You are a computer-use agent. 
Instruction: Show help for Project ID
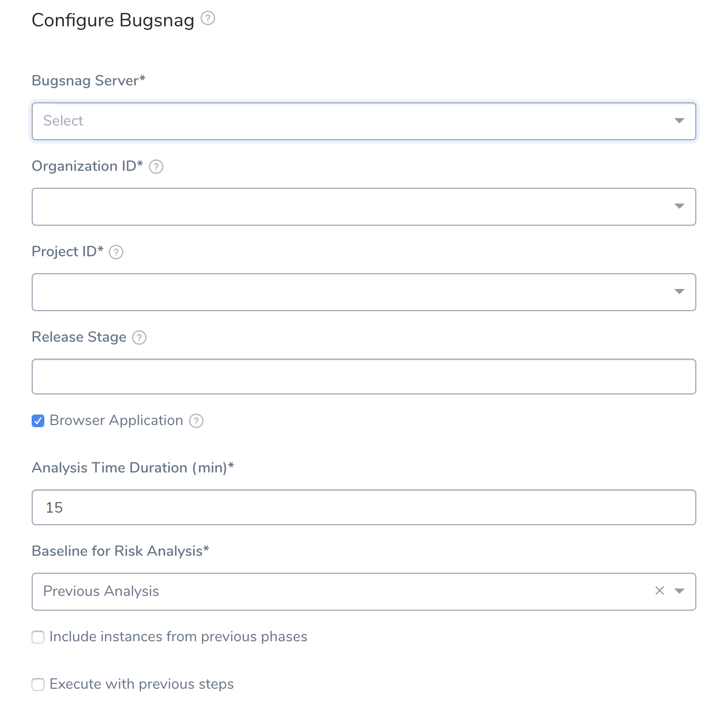coord(116,252)
